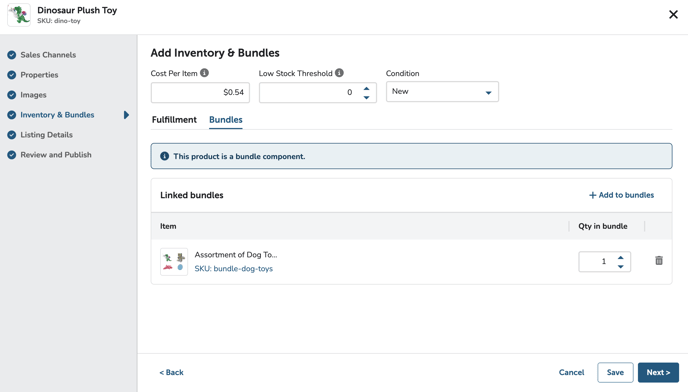Image resolution: width=688 pixels, height=392 pixels.
Task: Click the Item column header
Action: [x=168, y=226]
